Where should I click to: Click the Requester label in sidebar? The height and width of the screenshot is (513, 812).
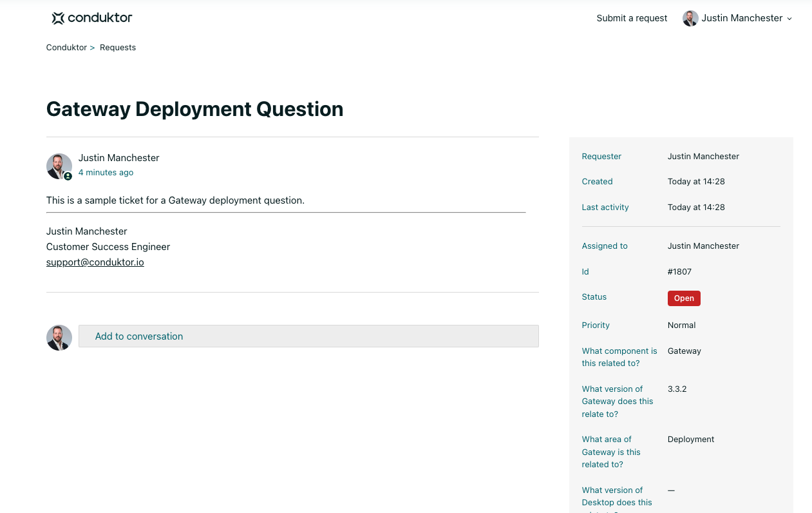(601, 157)
